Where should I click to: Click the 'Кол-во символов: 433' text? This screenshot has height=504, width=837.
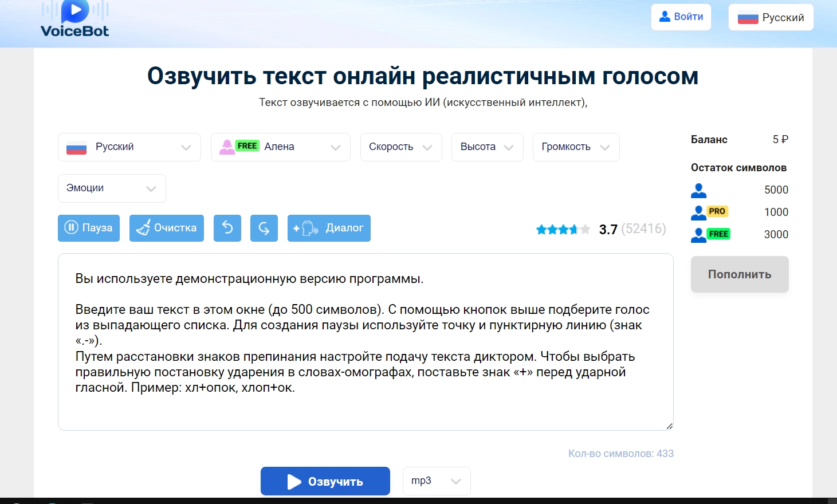(621, 454)
